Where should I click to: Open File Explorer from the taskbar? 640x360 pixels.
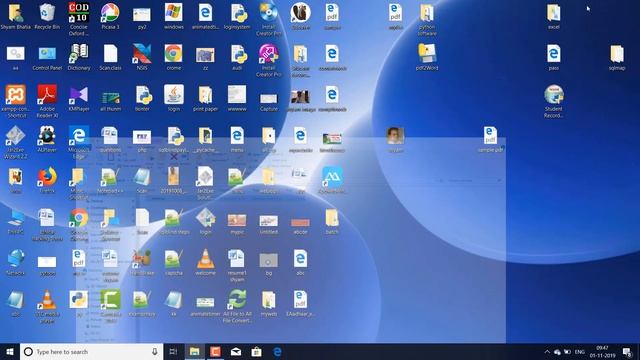coord(195,352)
